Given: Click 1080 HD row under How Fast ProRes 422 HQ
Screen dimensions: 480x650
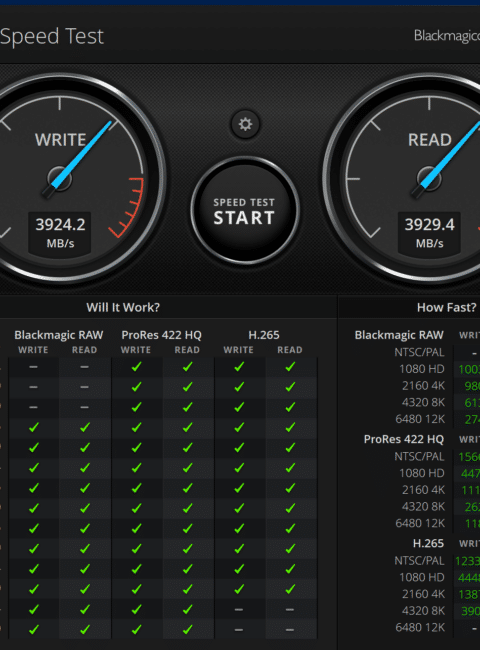Looking at the screenshot, I should pos(422,473).
